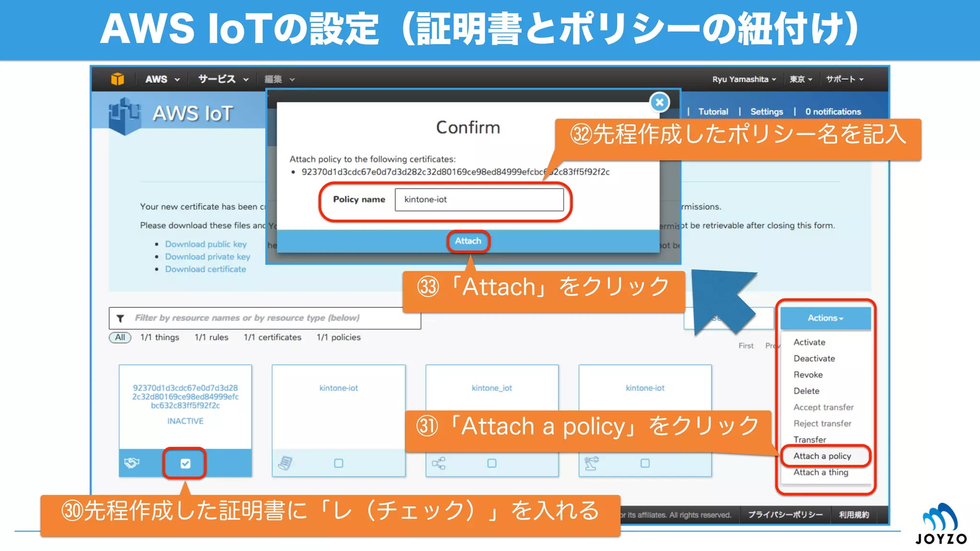Open the 利用規約 footer link

click(854, 515)
